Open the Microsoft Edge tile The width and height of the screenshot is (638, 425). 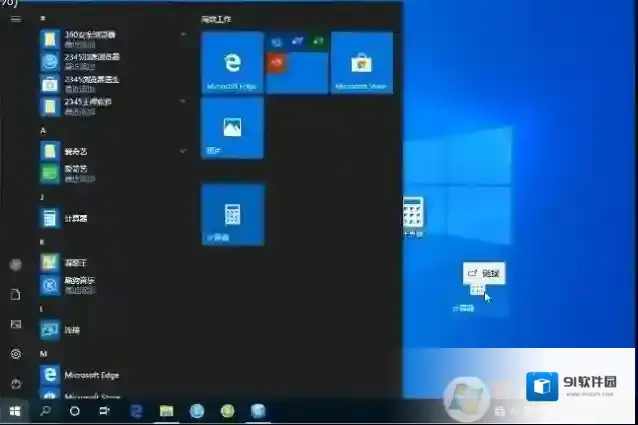click(x=232, y=62)
